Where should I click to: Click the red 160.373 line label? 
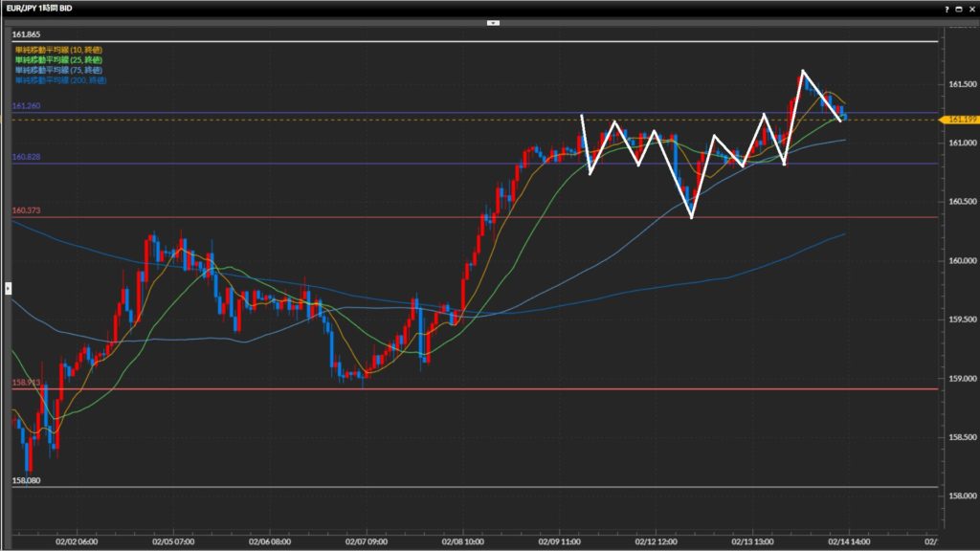[x=27, y=209]
